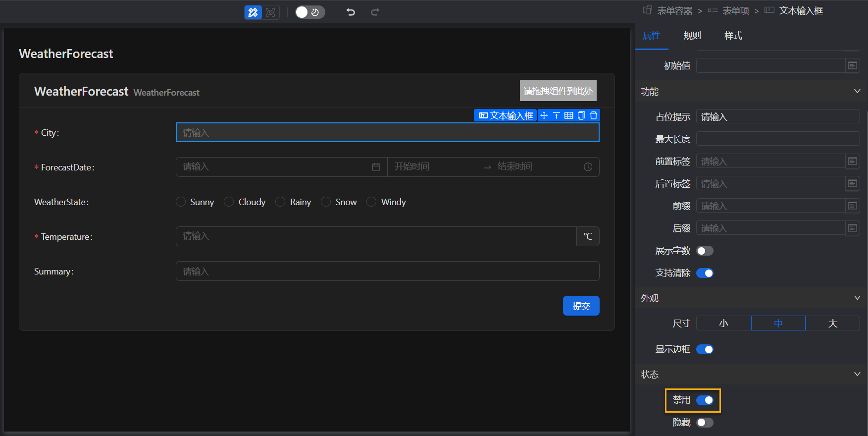Collapse the 功能 section

click(857, 91)
